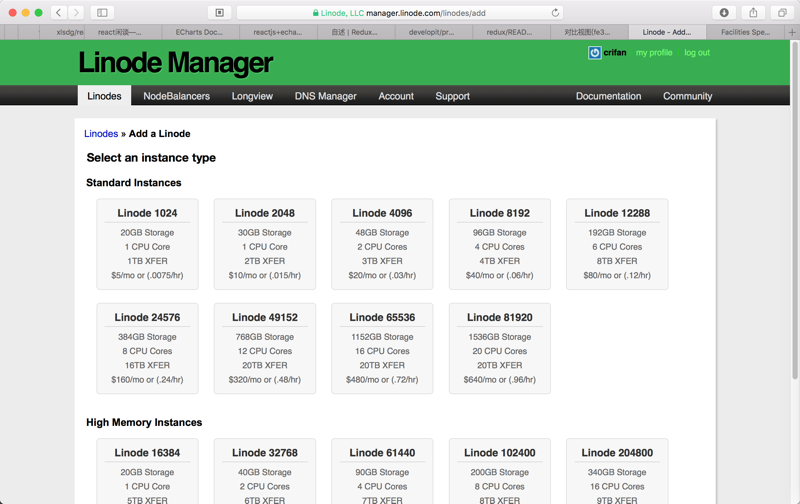The image size is (800, 504).
Task: Select the Linode 2048 plan card
Action: 265,244
